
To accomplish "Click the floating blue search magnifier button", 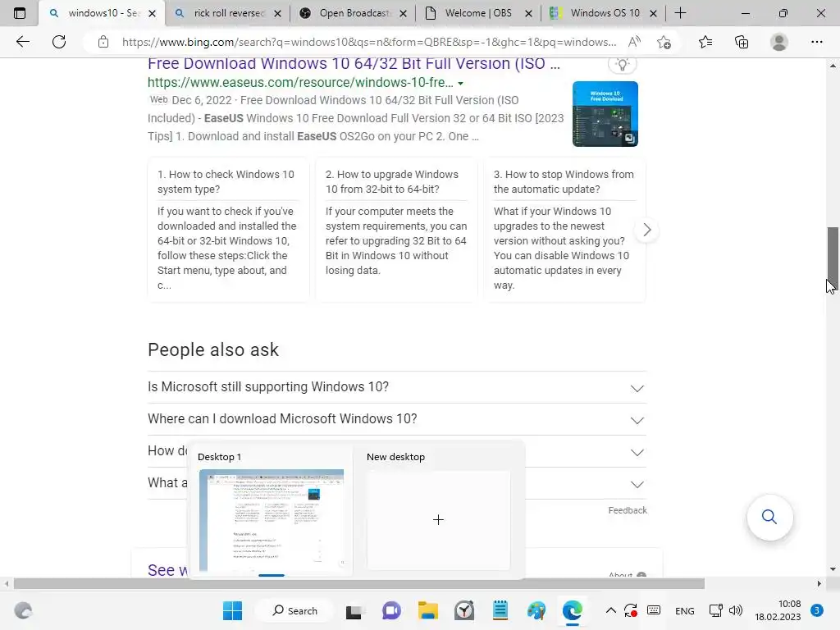I will tap(769, 517).
